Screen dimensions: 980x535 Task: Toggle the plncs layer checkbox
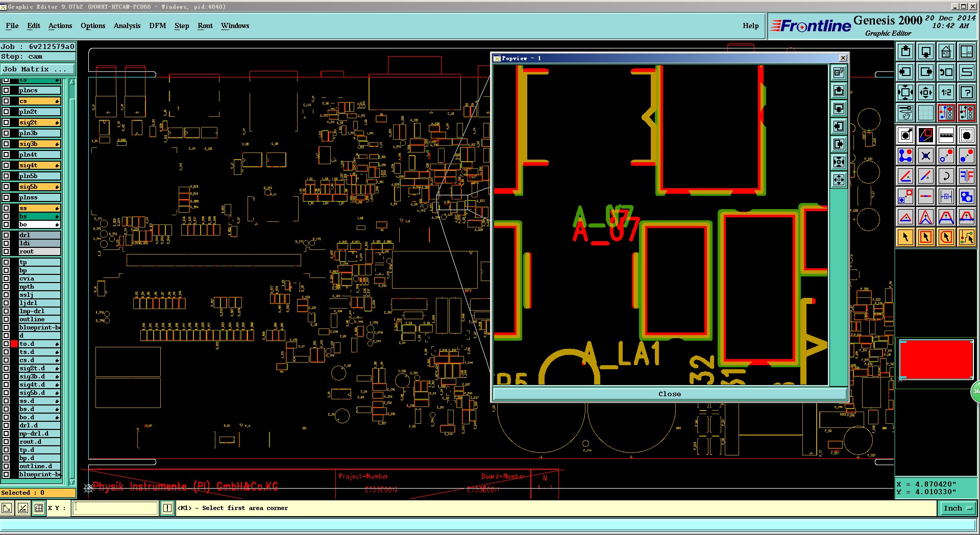coord(6,90)
